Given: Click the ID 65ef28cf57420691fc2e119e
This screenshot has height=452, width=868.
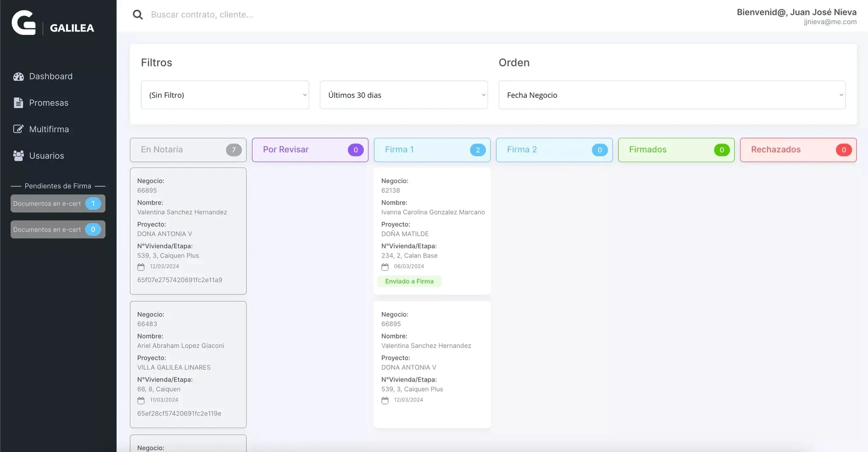Looking at the screenshot, I should coord(179,413).
